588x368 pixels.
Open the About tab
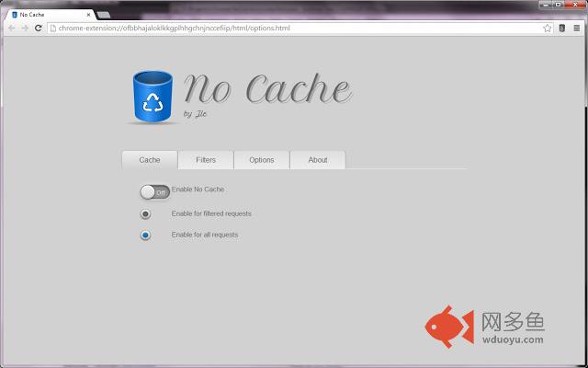pyautogui.click(x=318, y=160)
